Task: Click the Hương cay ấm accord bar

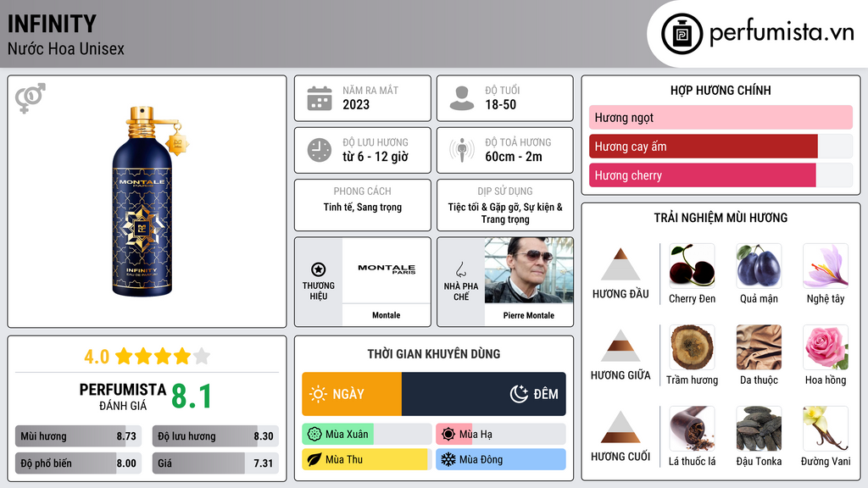Action: [721, 147]
